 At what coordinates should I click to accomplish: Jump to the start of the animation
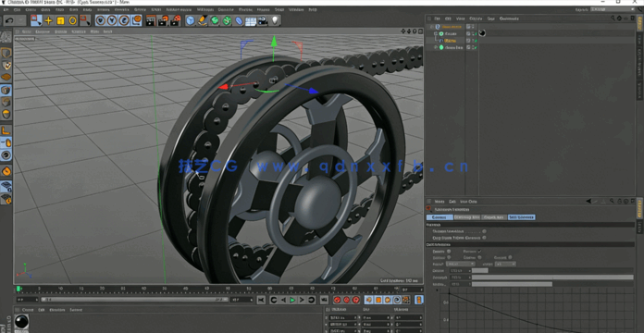[261, 300]
